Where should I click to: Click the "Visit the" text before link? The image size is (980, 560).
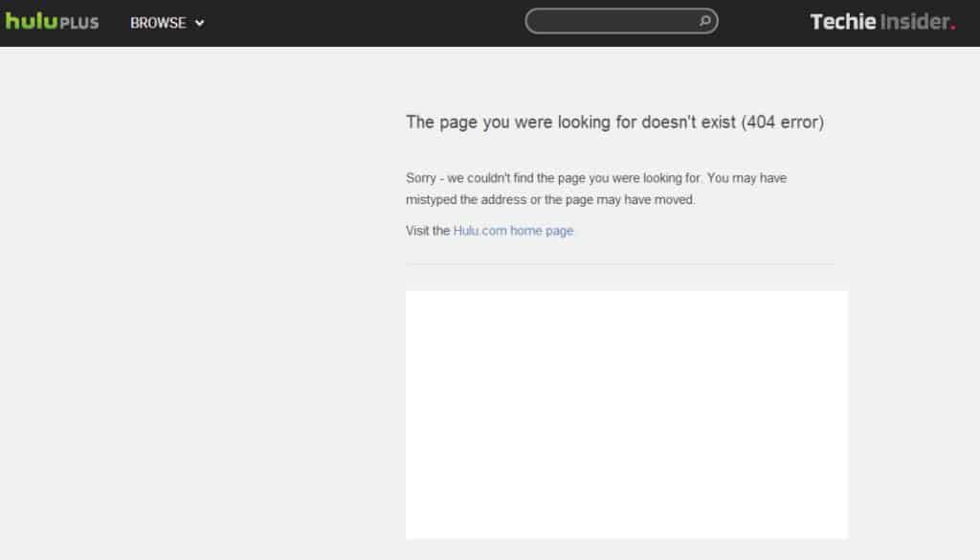point(428,231)
